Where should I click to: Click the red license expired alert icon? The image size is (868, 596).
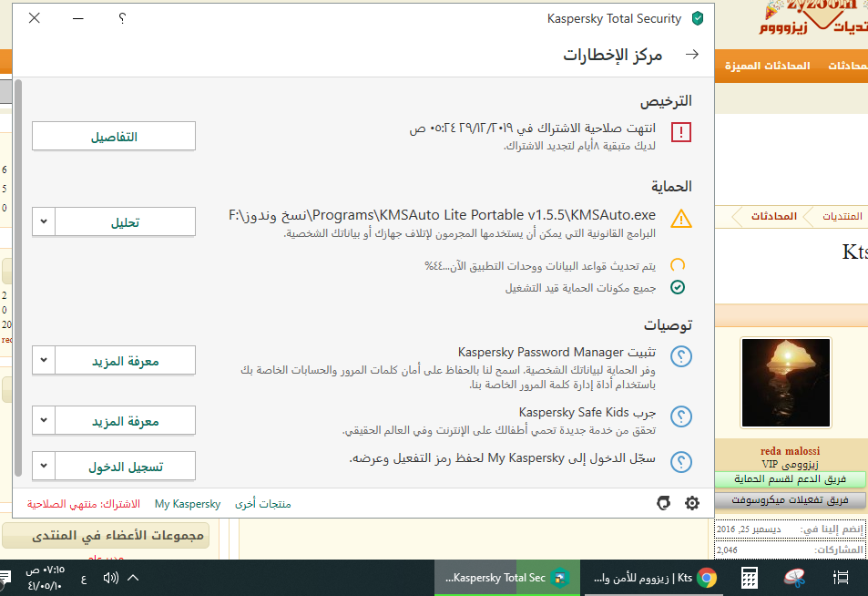click(x=681, y=132)
